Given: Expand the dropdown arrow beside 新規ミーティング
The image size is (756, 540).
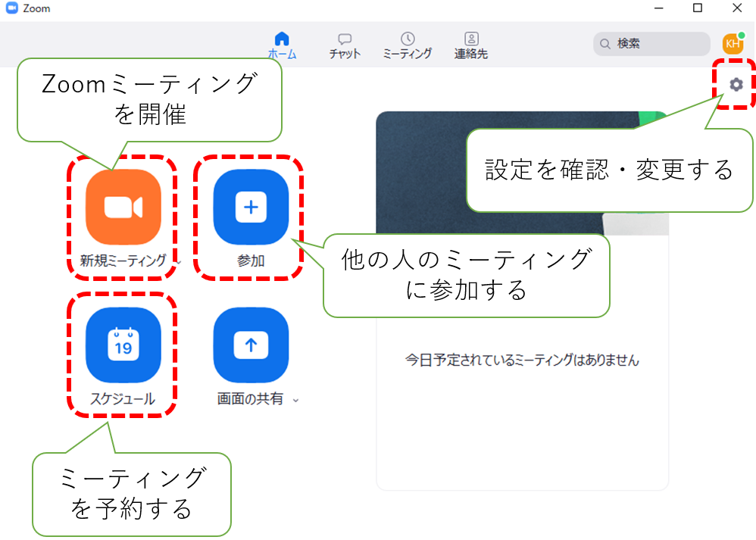Looking at the screenshot, I should (179, 262).
